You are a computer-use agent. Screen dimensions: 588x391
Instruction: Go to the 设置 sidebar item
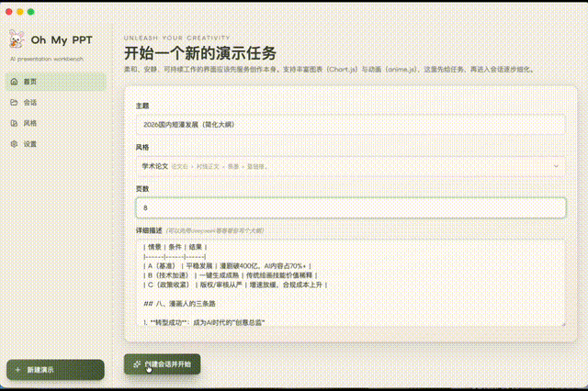(55, 144)
